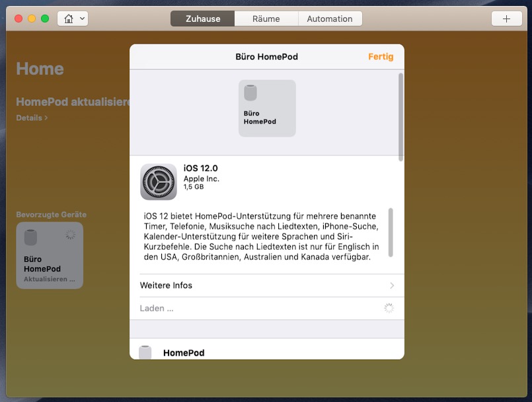Click the HomePod icon in the bottom row

(x=145, y=352)
